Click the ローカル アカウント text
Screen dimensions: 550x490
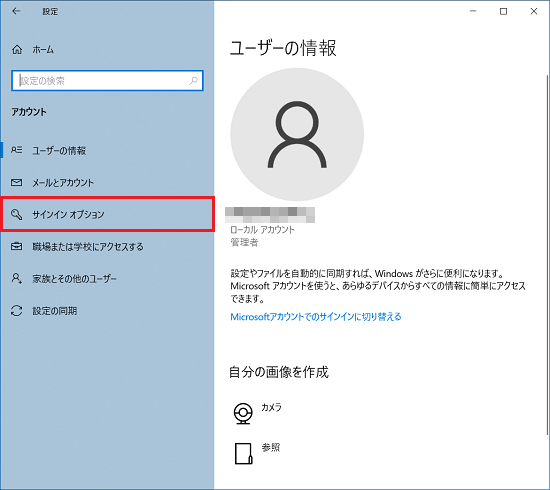(262, 230)
